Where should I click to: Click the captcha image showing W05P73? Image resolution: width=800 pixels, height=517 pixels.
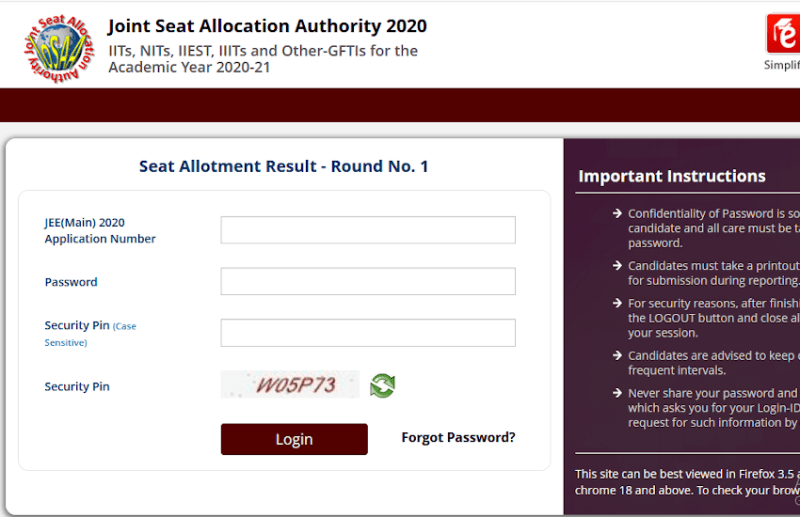pos(290,385)
